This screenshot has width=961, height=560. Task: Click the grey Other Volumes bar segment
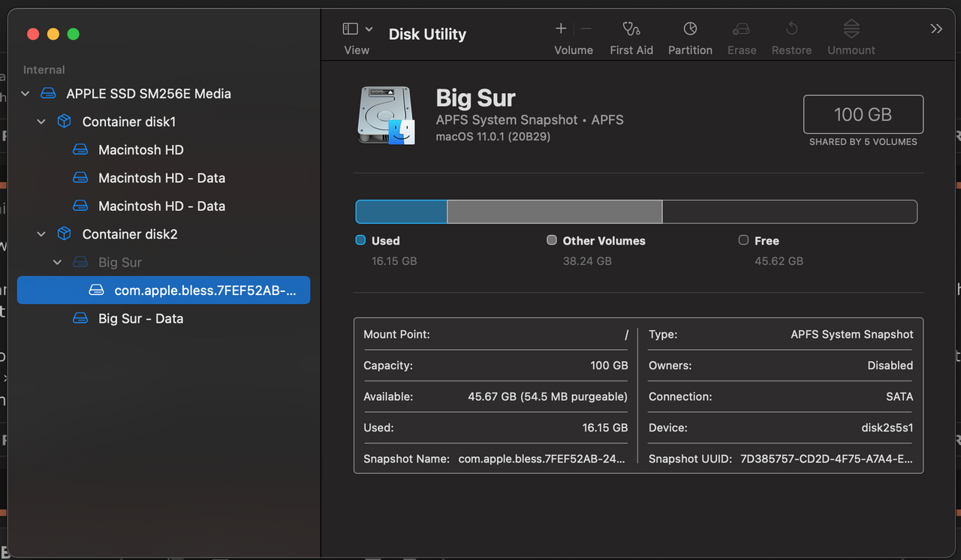click(x=554, y=212)
